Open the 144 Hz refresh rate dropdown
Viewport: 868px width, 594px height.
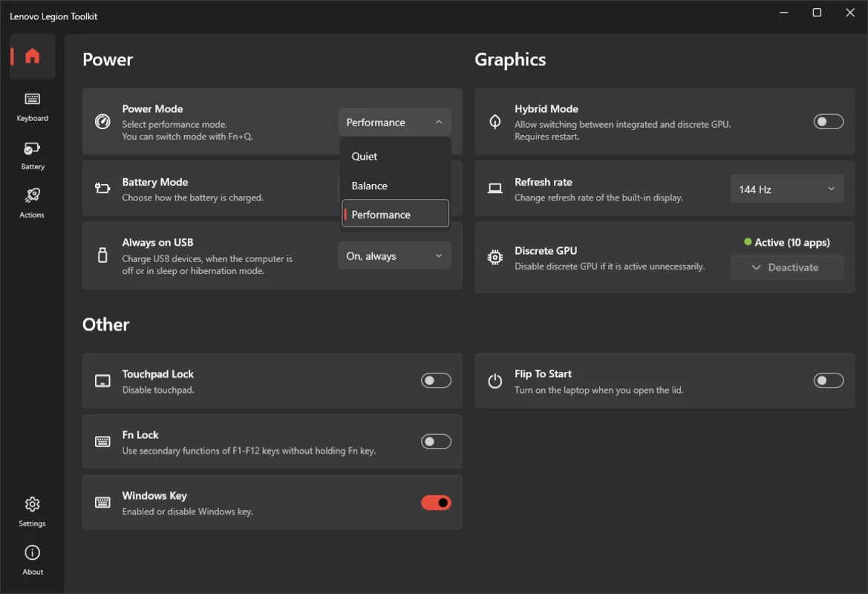(786, 189)
